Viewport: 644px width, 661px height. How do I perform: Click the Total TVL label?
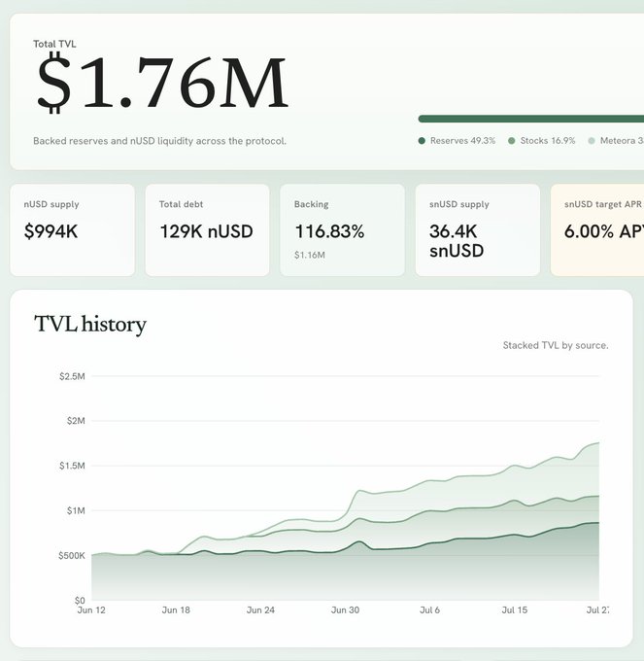(x=54, y=44)
